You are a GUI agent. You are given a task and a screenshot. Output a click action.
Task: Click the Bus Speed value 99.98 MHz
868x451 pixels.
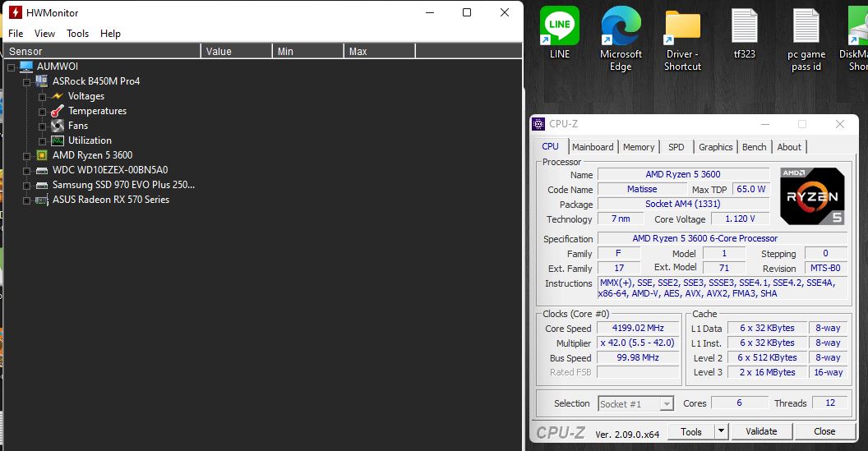638,358
